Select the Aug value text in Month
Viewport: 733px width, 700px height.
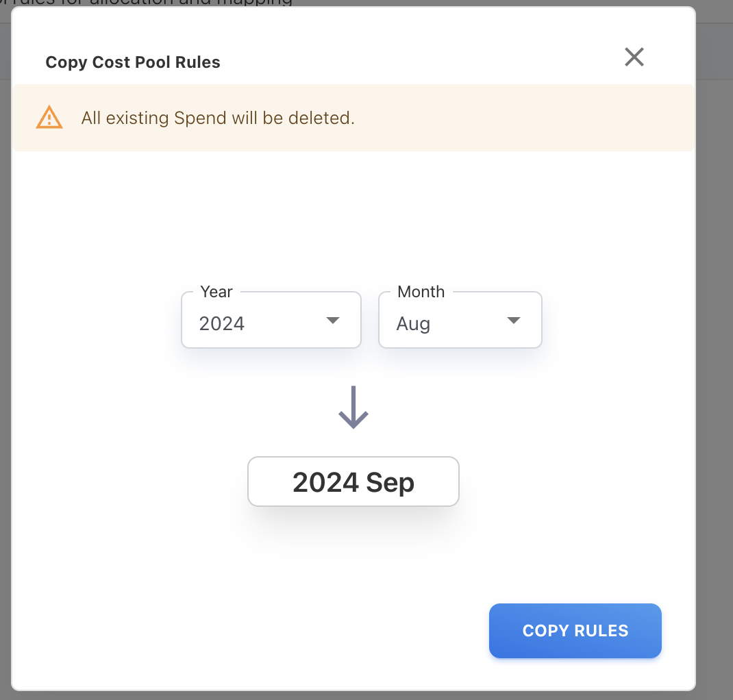coord(413,323)
